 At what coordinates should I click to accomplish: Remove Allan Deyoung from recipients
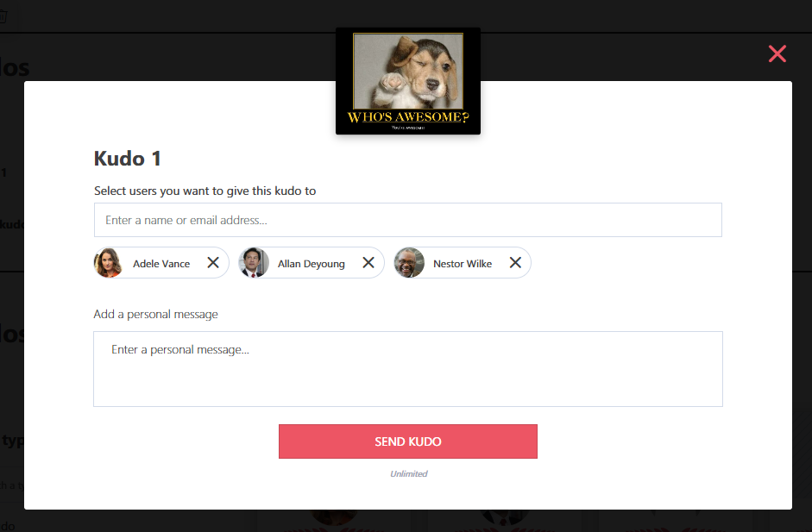click(368, 263)
